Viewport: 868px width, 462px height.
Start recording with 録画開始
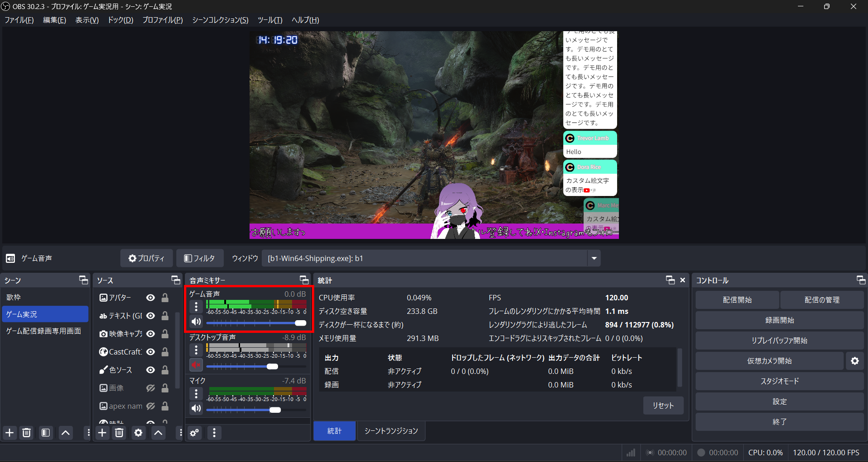(x=779, y=320)
